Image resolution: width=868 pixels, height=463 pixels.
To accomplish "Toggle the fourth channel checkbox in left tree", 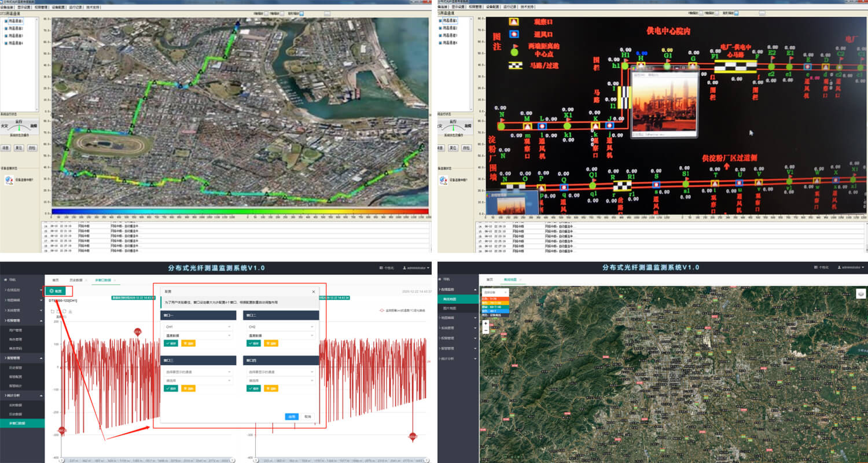I will pos(6,42).
